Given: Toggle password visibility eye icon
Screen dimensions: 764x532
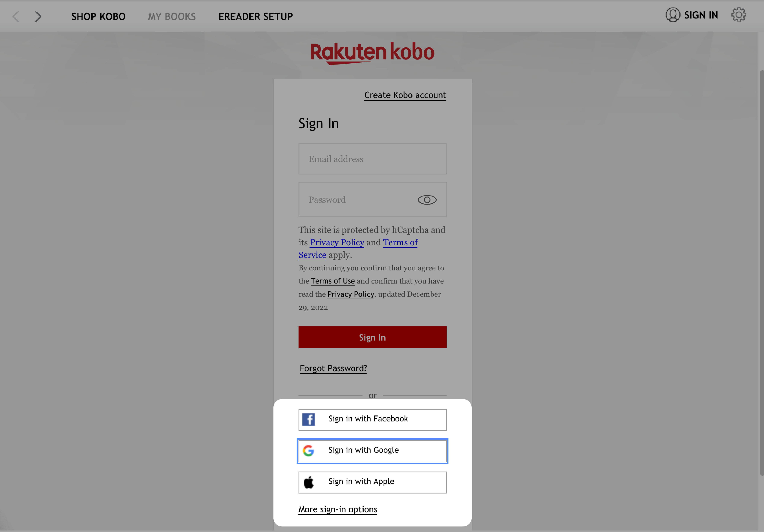Looking at the screenshot, I should (x=427, y=200).
